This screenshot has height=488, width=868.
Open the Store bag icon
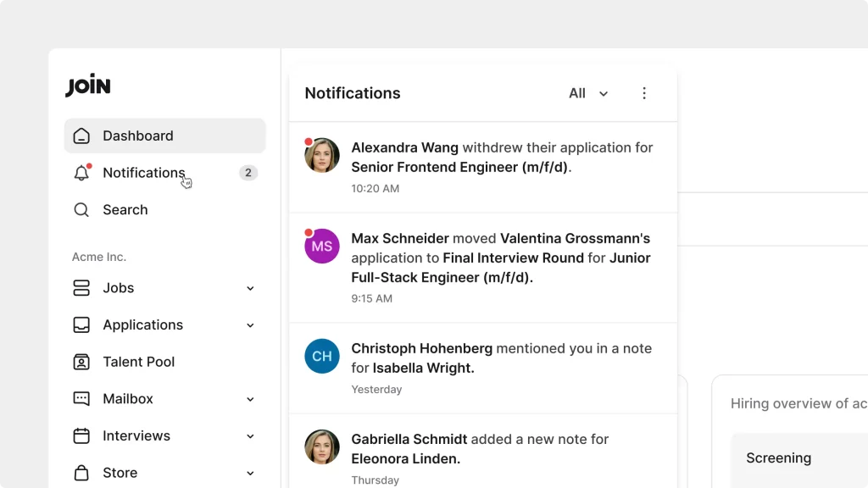81,473
